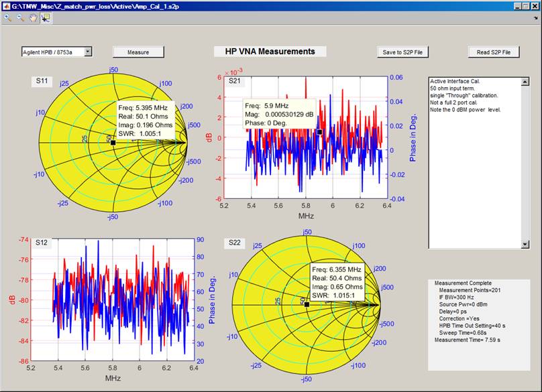Click the 'Delay=0 ps' status line
The height and width of the screenshot is (392, 542).
pyautogui.click(x=453, y=312)
